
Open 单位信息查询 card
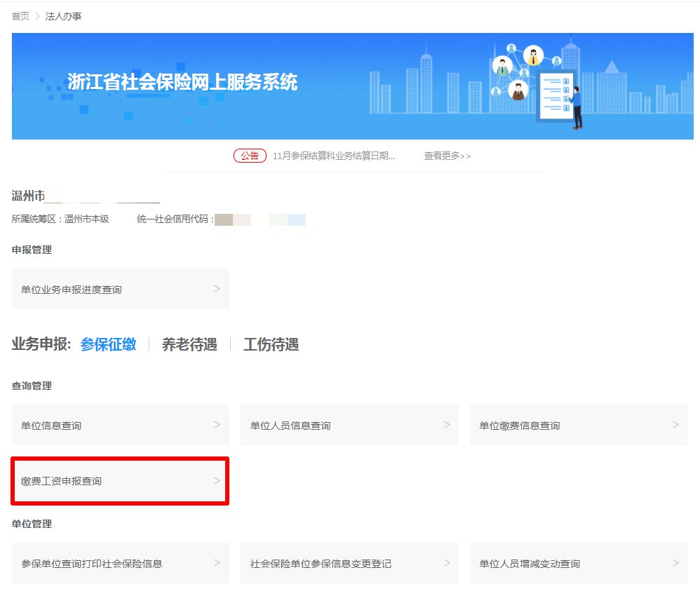(51, 425)
